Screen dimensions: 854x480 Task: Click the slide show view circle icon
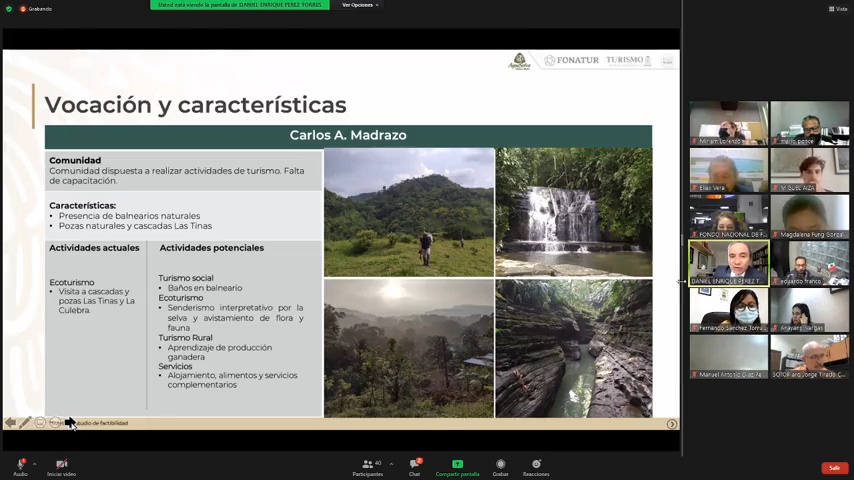click(40, 423)
